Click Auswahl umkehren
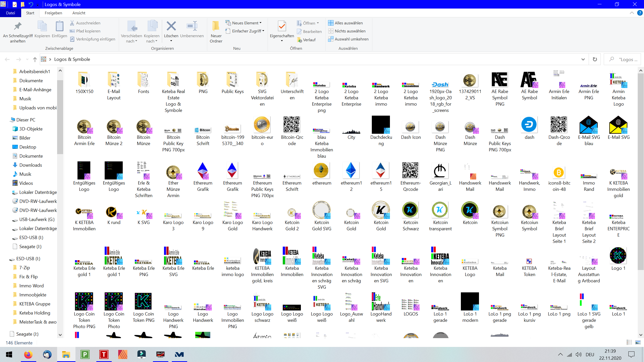Screen dimensions: 644x362 (348, 39)
